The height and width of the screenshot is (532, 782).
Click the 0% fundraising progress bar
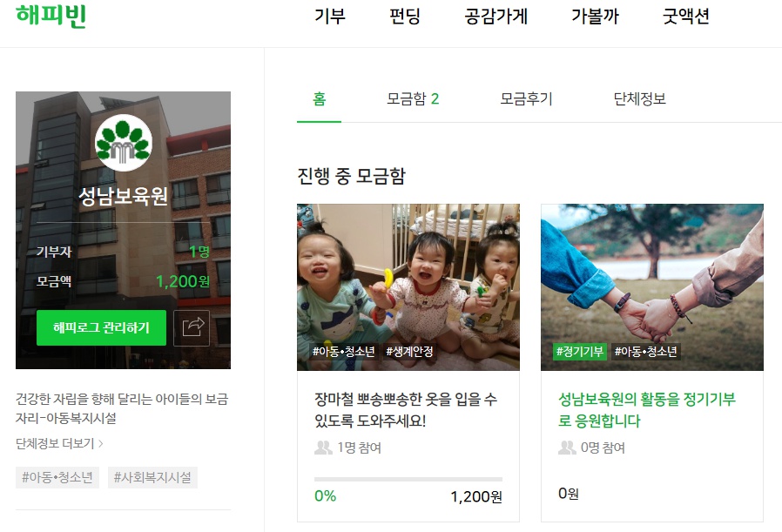coord(408,479)
